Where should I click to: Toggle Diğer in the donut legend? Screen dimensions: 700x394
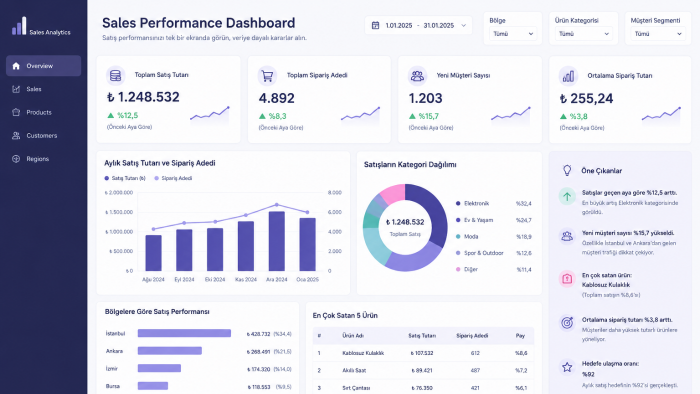(x=467, y=270)
